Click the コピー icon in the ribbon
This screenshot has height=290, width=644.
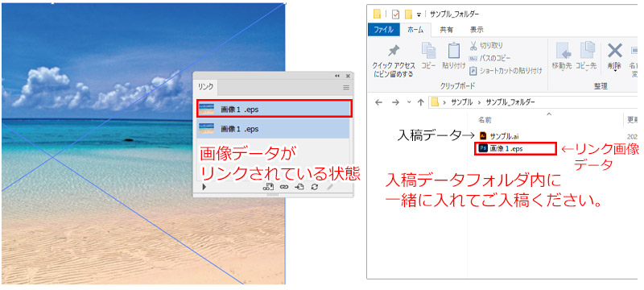428,51
